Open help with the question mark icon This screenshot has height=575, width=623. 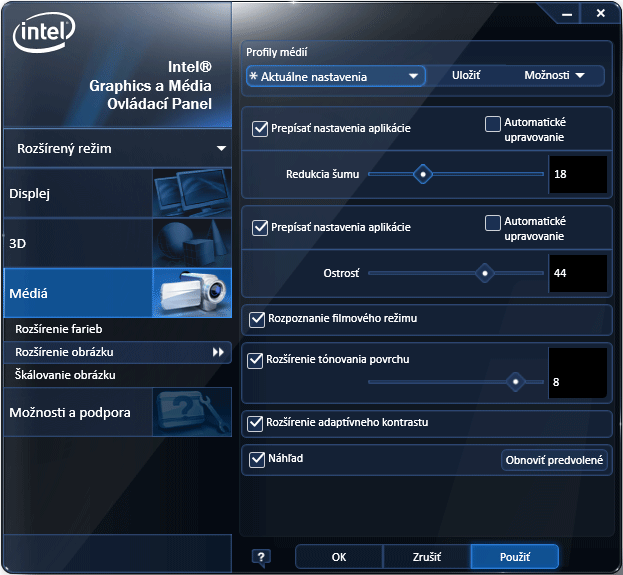click(x=261, y=557)
